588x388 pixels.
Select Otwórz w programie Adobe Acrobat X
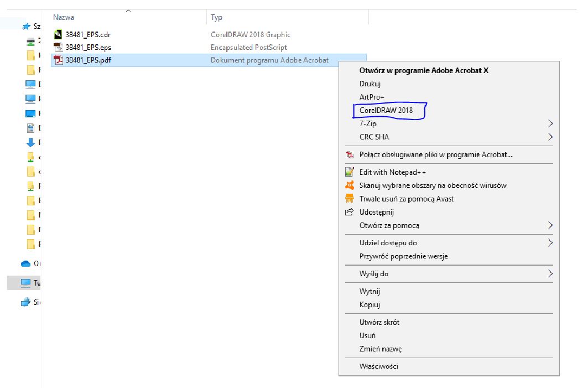(424, 70)
